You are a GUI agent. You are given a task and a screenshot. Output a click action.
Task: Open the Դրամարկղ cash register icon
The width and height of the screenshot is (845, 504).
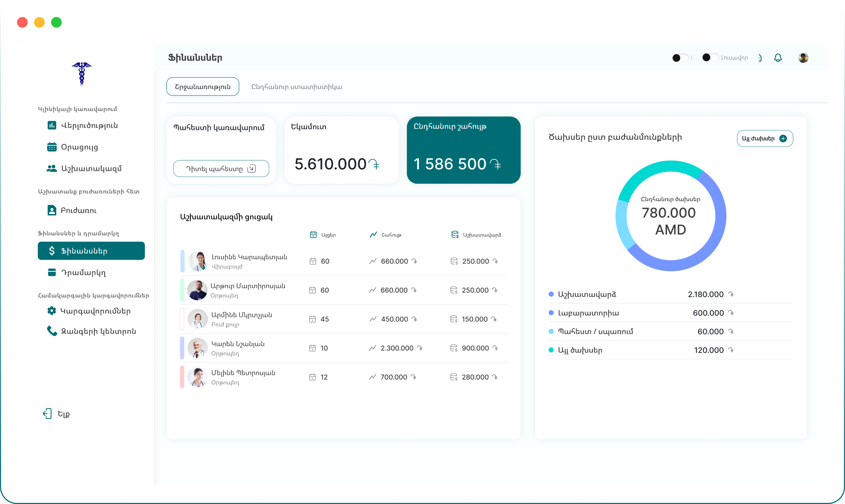(x=52, y=272)
